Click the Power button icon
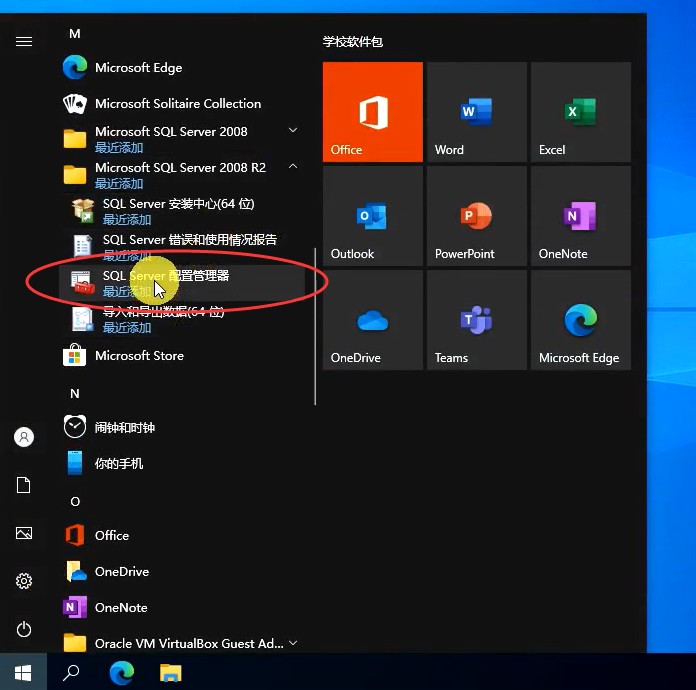 (24, 629)
